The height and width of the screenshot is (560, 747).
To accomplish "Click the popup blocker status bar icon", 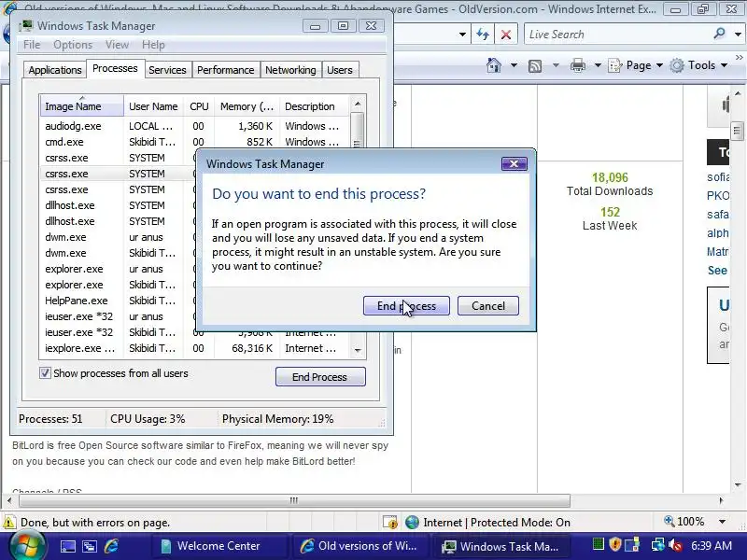I will 390,523.
